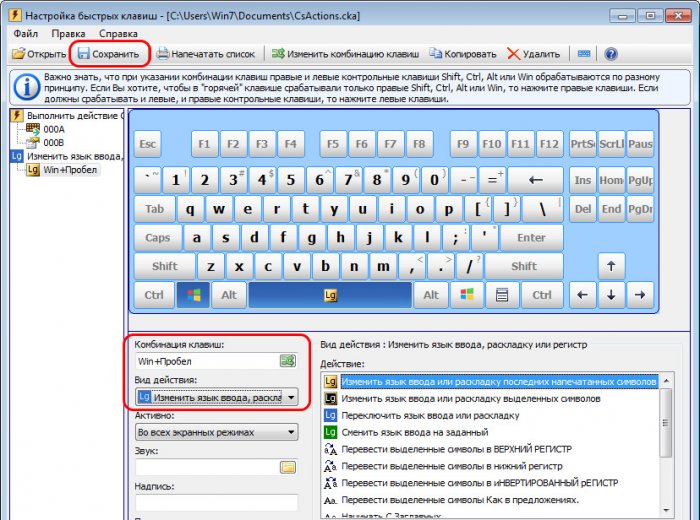Click scroll-down arrow of action list

[666, 510]
